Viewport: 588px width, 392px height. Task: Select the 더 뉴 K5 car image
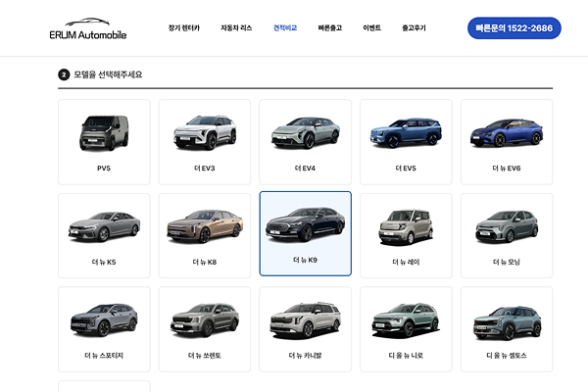104,226
